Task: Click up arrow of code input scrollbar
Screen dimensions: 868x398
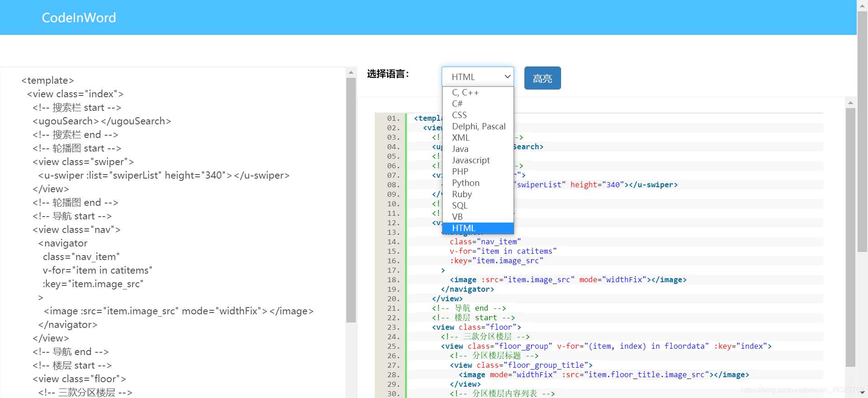Action: pyautogui.click(x=351, y=72)
